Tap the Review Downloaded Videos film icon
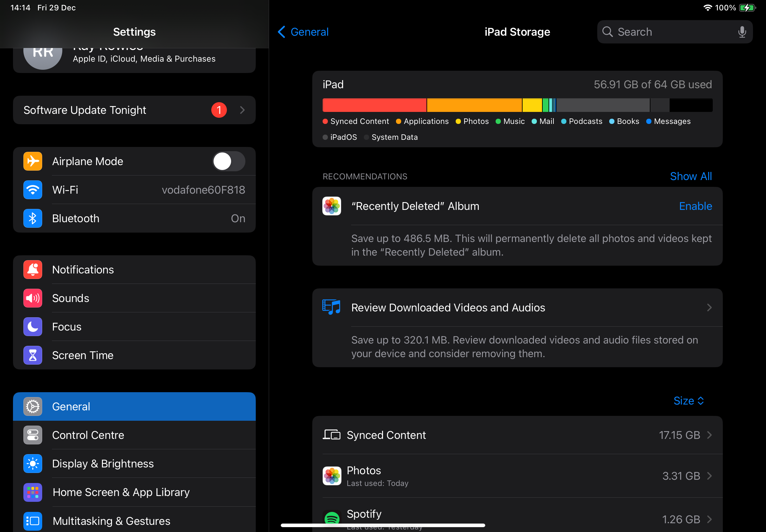This screenshot has width=766, height=532. point(331,307)
